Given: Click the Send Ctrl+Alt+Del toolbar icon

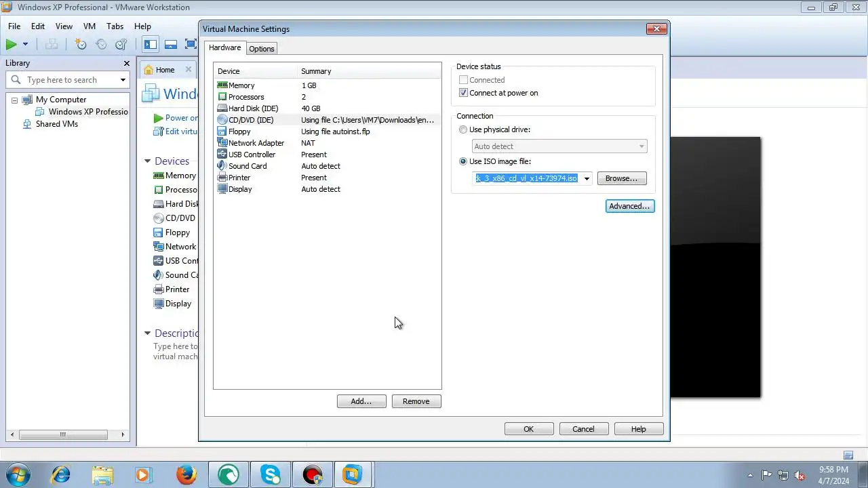Looking at the screenshot, I should pos(52,45).
